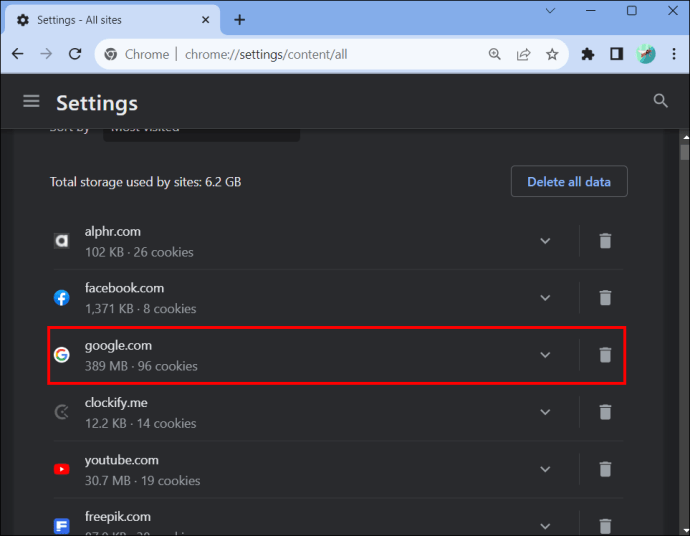Image resolution: width=690 pixels, height=536 pixels.
Task: Open the Settings hamburger menu
Action: coord(31,101)
